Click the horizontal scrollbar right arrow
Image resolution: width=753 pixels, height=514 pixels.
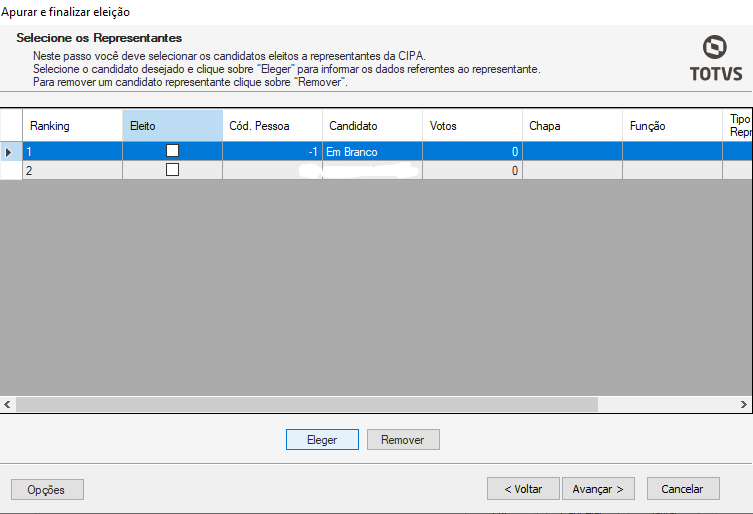pos(745,405)
